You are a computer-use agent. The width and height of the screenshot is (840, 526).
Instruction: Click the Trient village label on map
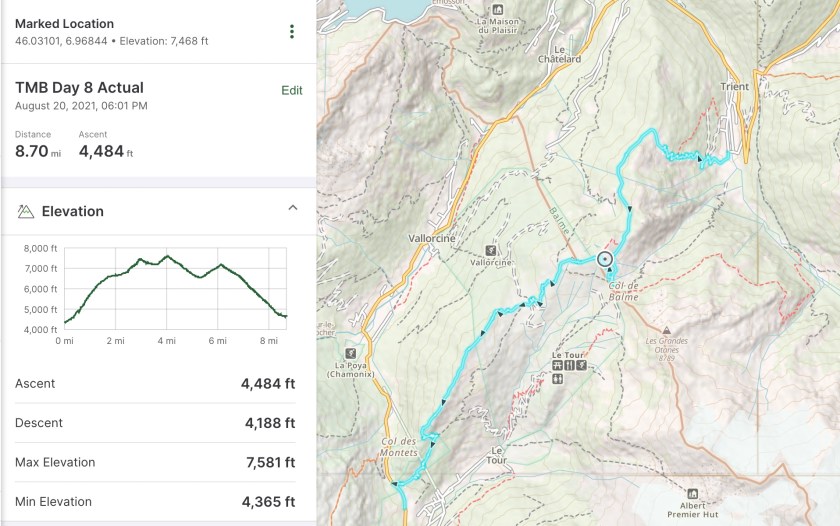point(734,87)
